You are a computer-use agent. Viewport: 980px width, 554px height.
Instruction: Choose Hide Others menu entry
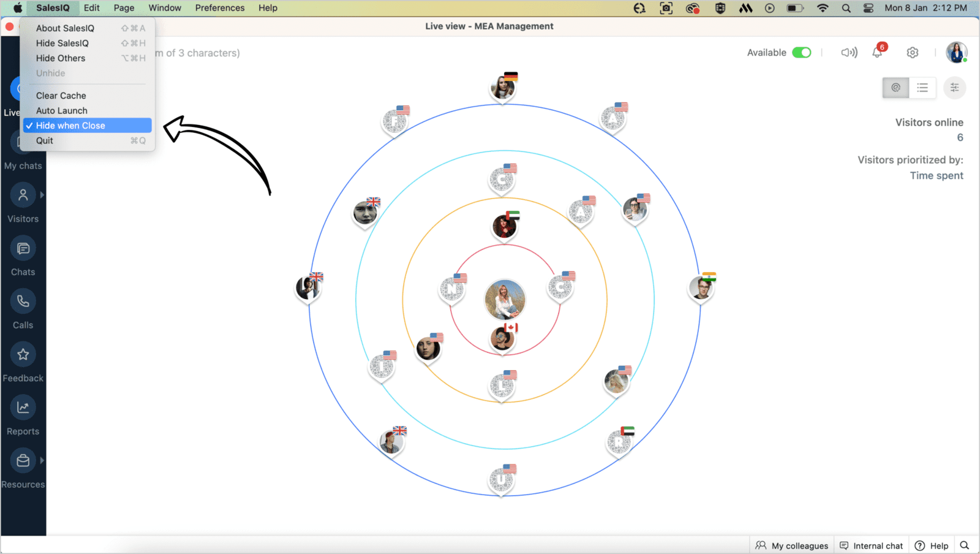tap(87, 58)
